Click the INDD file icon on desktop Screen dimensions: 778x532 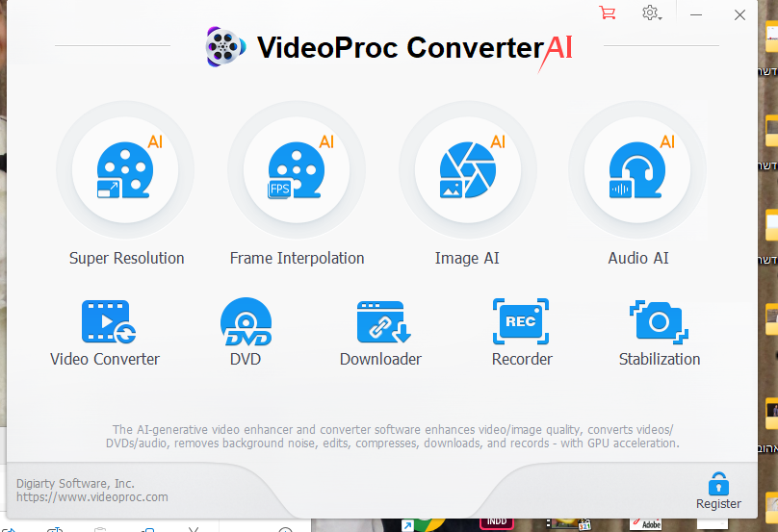pyautogui.click(x=497, y=522)
